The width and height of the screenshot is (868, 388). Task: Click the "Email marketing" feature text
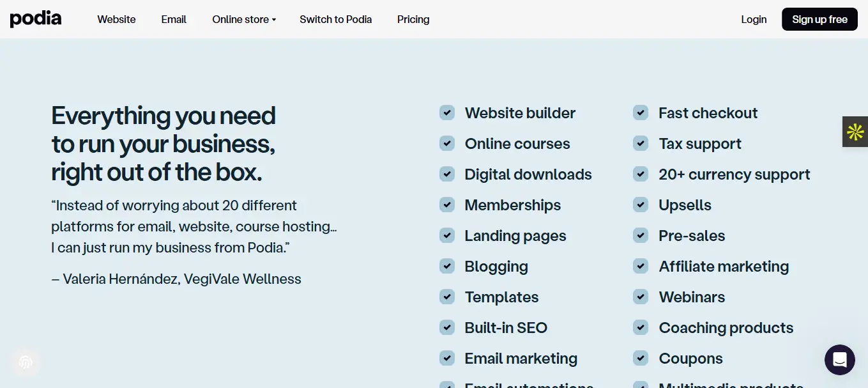pos(521,359)
